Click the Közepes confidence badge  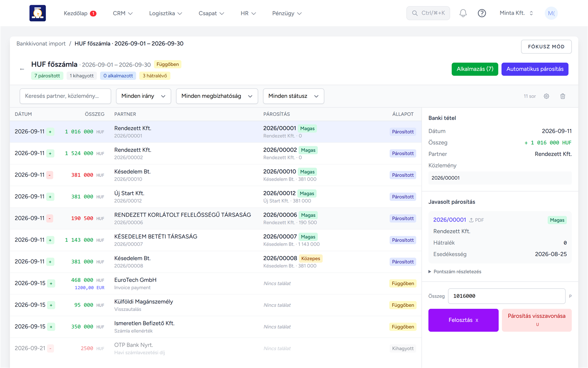tap(311, 258)
